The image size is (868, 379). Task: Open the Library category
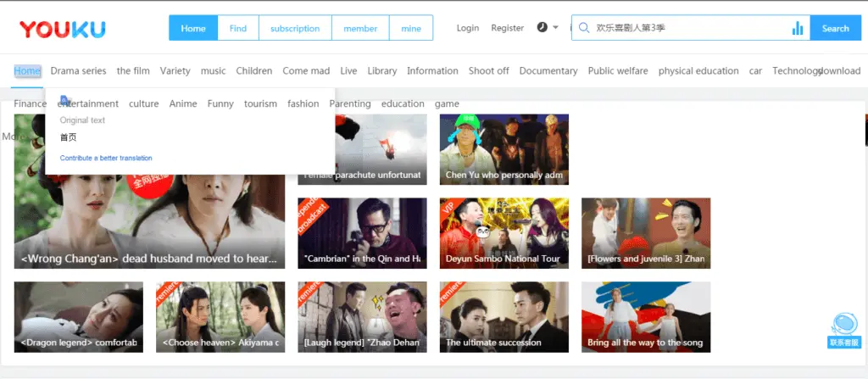click(x=382, y=71)
